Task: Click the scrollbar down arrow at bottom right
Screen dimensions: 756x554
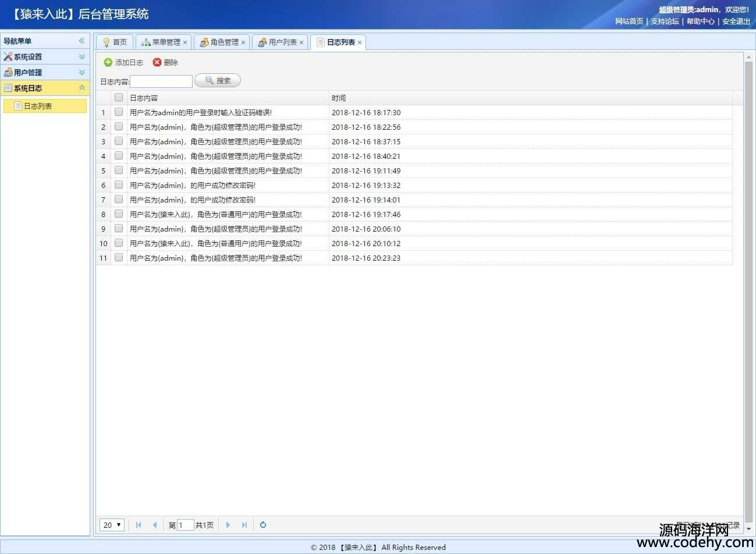Action: coord(749,529)
